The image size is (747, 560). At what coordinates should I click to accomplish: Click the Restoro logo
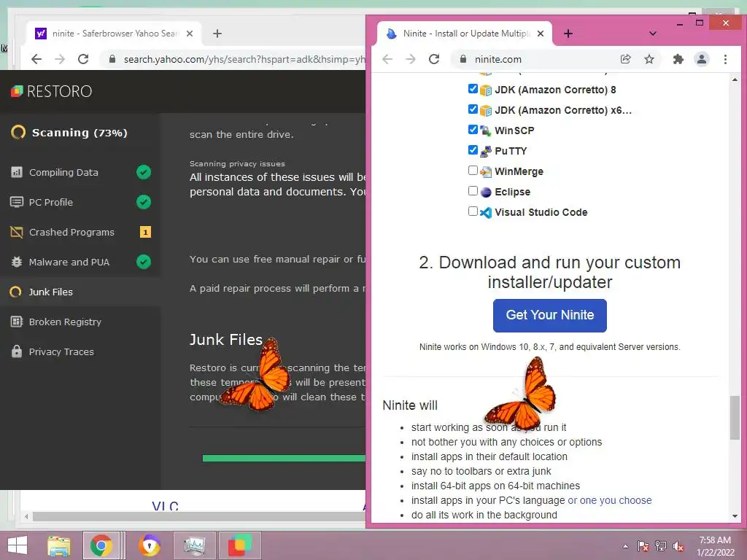pyautogui.click(x=52, y=91)
